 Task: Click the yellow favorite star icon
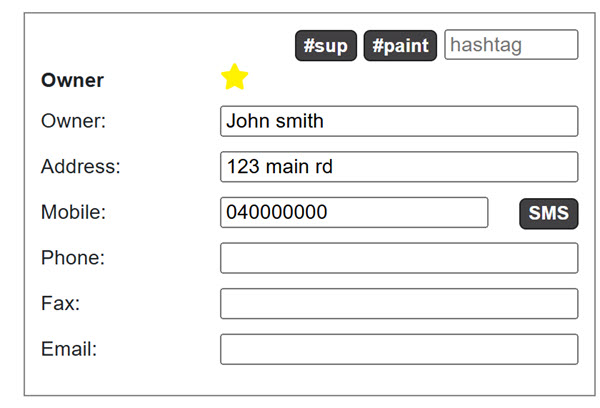(x=234, y=77)
